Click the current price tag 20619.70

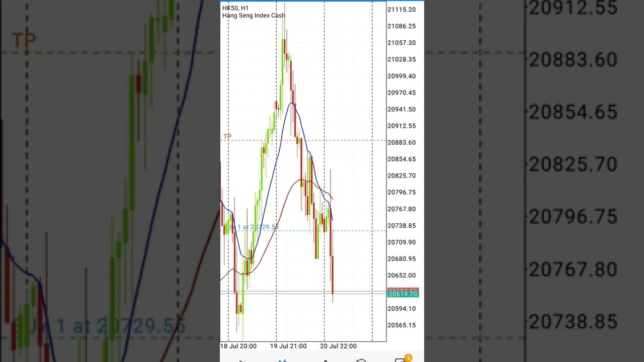(403, 294)
